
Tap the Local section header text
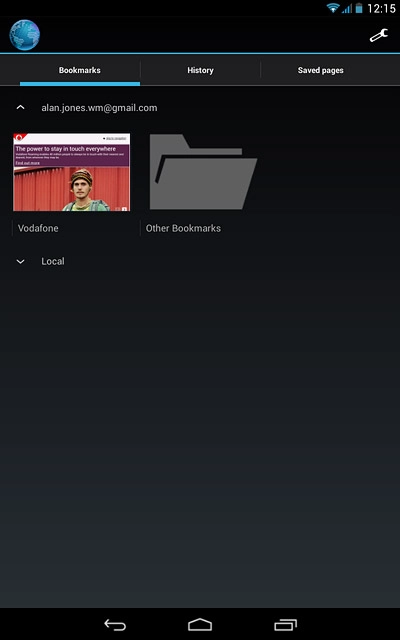point(53,261)
